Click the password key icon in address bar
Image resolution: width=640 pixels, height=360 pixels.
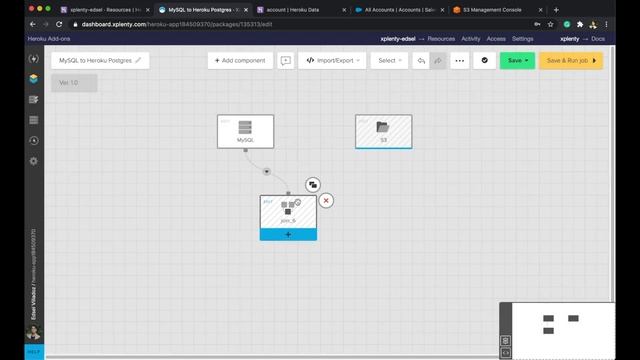[x=537, y=24]
